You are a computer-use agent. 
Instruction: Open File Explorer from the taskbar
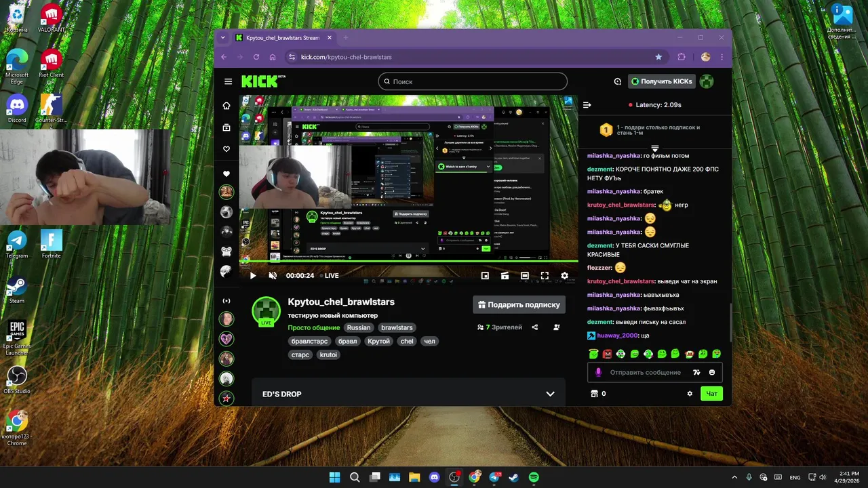414,477
